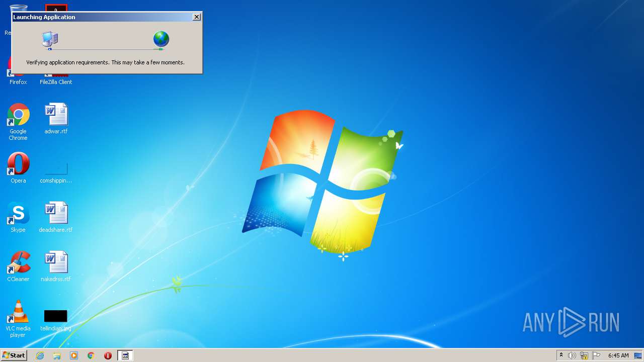Open the Windows Start menu
This screenshot has height=362, width=644.
(14, 355)
